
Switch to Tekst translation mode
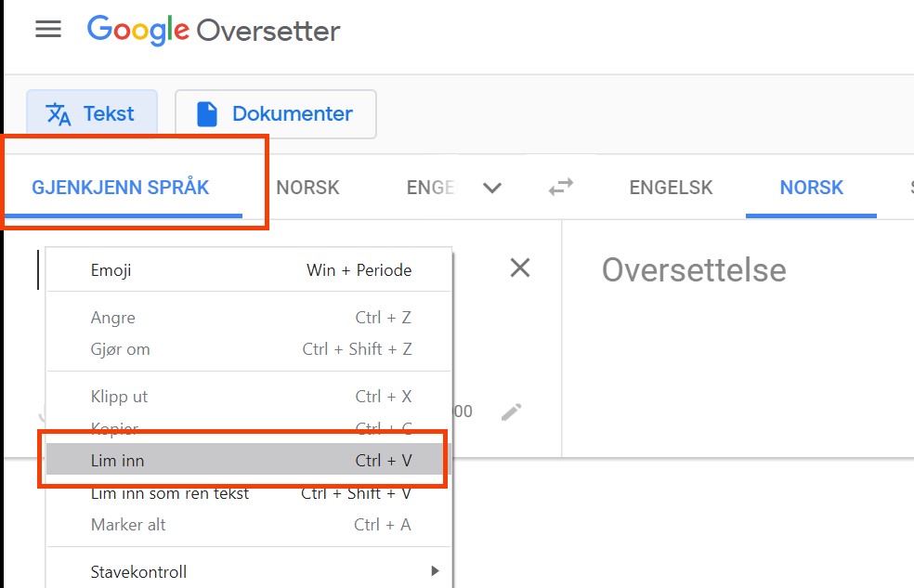click(91, 114)
